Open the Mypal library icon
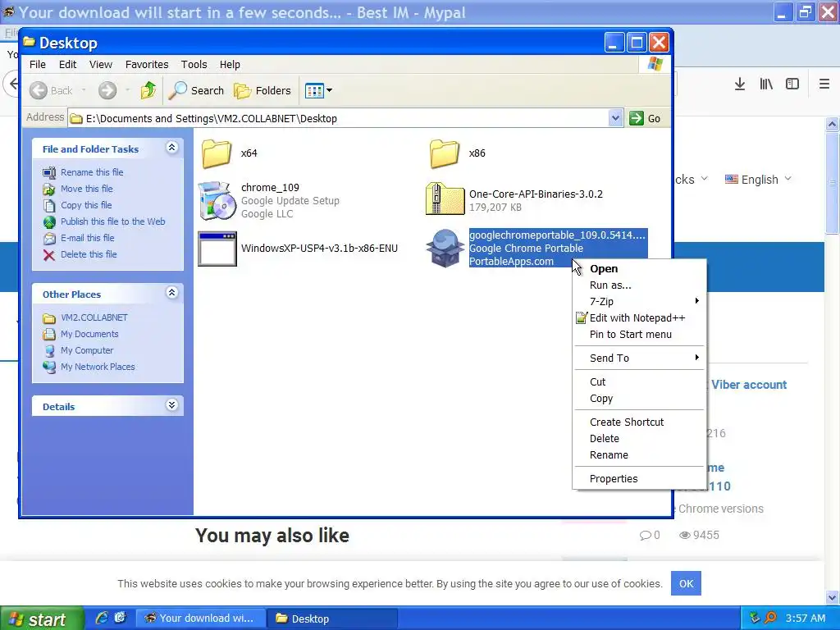Image resolution: width=840 pixels, height=630 pixels. [766, 84]
